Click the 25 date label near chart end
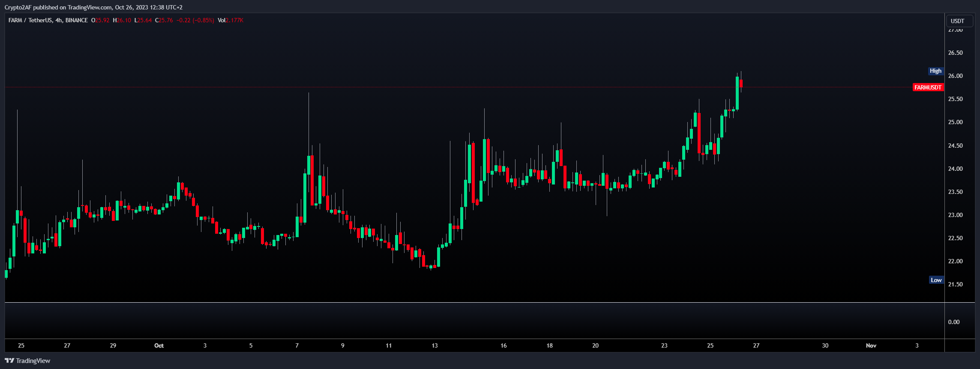Image resolution: width=980 pixels, height=369 pixels. pyautogui.click(x=710, y=345)
